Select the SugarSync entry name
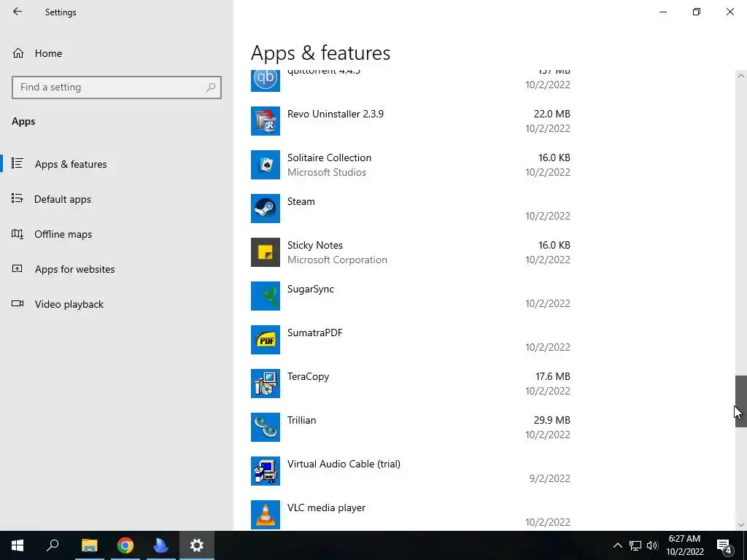Image resolution: width=747 pixels, height=560 pixels. (311, 289)
